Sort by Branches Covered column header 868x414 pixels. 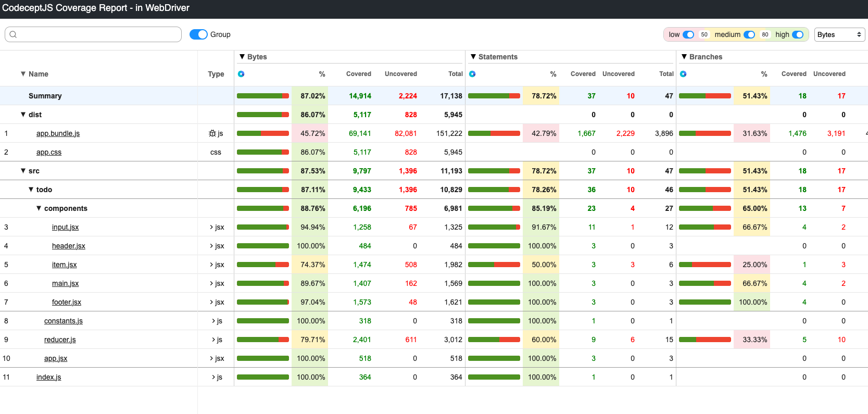pos(794,74)
